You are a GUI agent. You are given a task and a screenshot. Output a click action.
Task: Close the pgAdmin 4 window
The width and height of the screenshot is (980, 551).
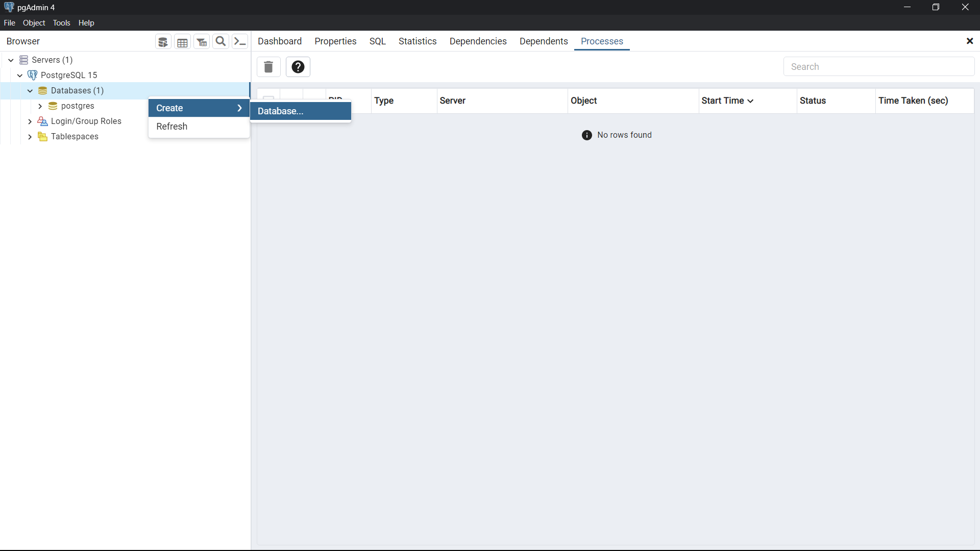[x=965, y=7]
